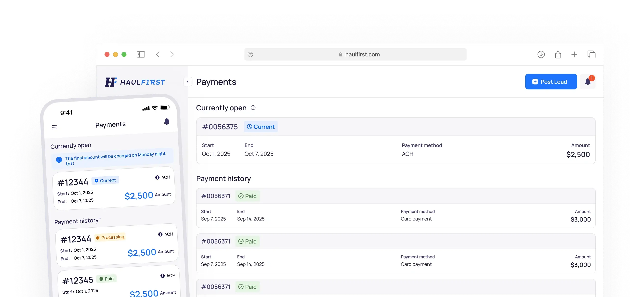Collapse sidebar with small arrow toggle
Viewport: 644px width, 297px height.
188,81
